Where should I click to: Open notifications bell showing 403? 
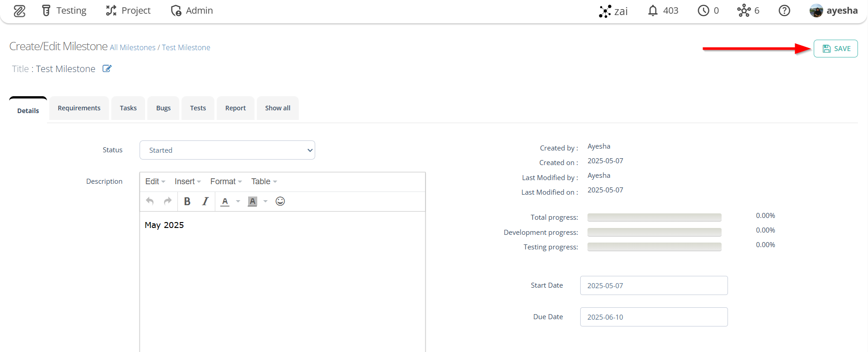663,10
